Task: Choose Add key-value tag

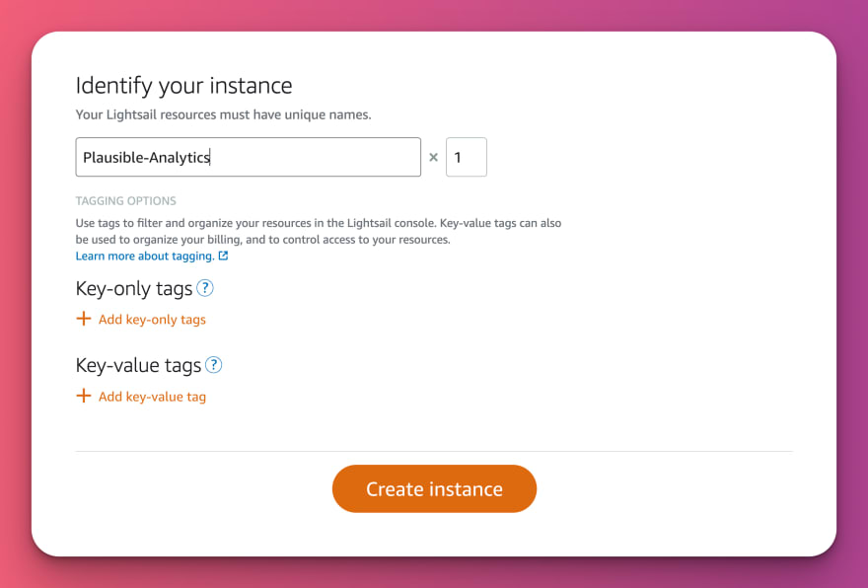Action: pyautogui.click(x=152, y=397)
